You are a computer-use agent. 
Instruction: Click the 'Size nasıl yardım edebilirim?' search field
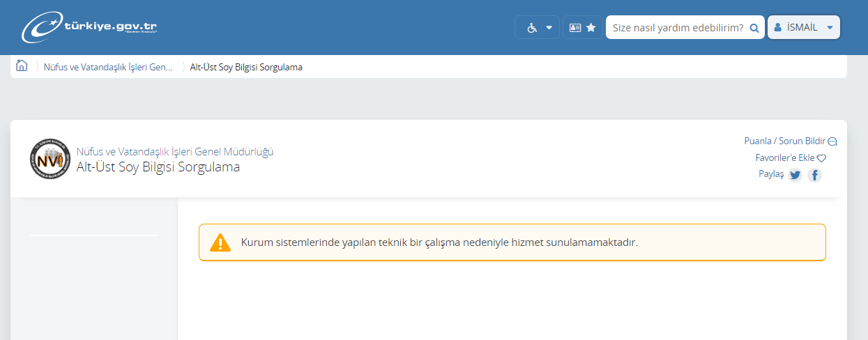[x=676, y=28]
